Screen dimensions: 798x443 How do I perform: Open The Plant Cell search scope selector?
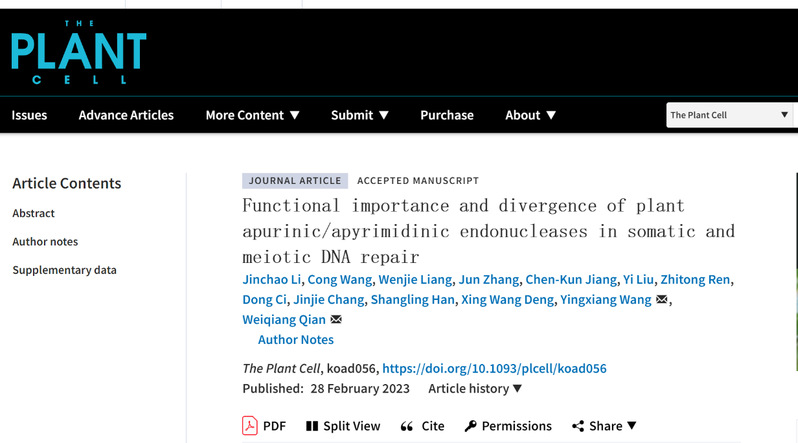730,115
